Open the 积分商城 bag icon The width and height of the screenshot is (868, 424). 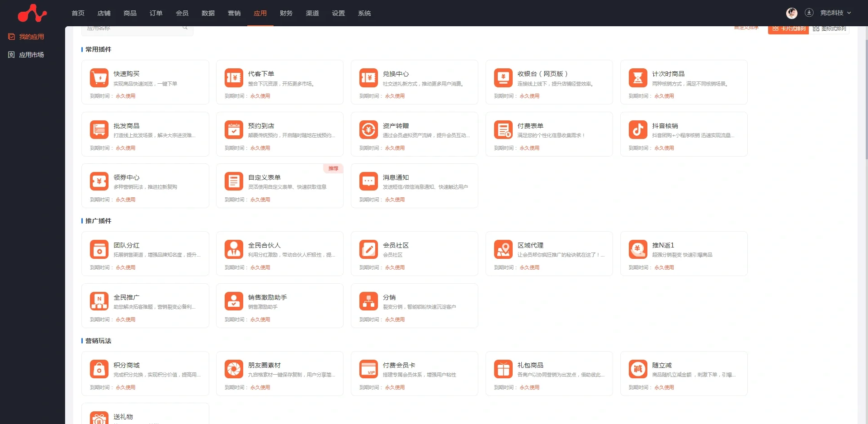point(99,369)
